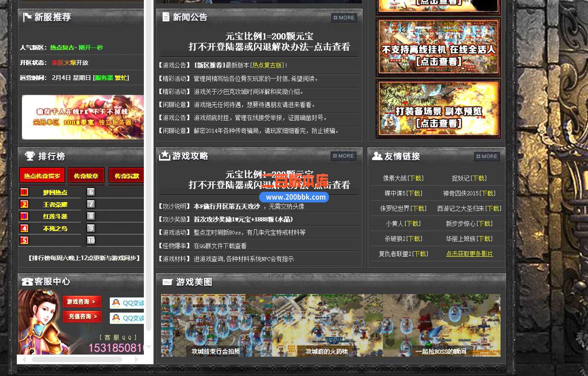Click gray rank badge number 8
Viewport: 588px width, 376px height.
click(91, 216)
